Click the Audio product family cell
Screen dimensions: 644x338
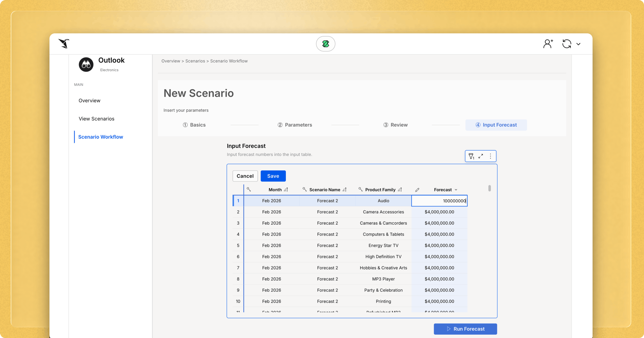click(x=383, y=201)
